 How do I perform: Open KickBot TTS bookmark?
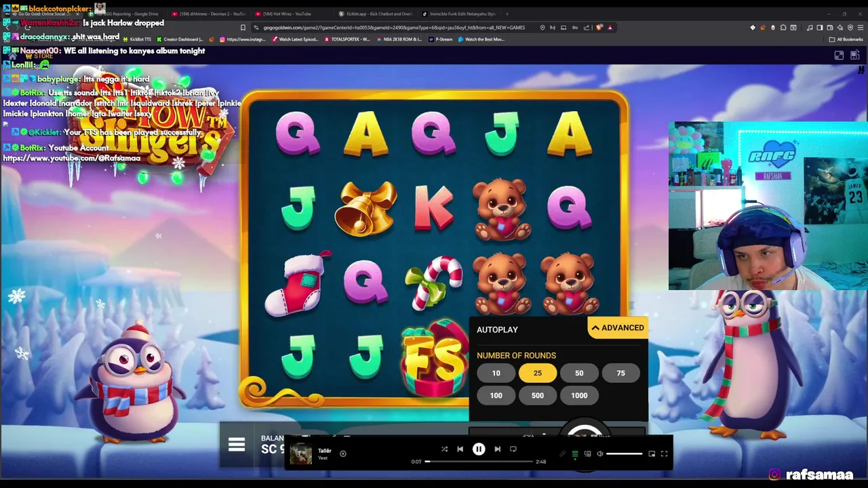[x=136, y=39]
